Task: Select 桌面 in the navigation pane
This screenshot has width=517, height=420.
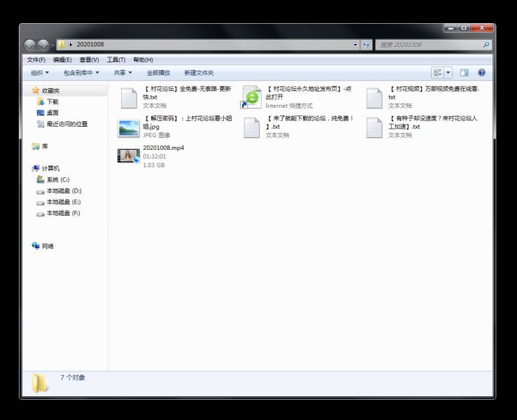Action: click(x=52, y=113)
